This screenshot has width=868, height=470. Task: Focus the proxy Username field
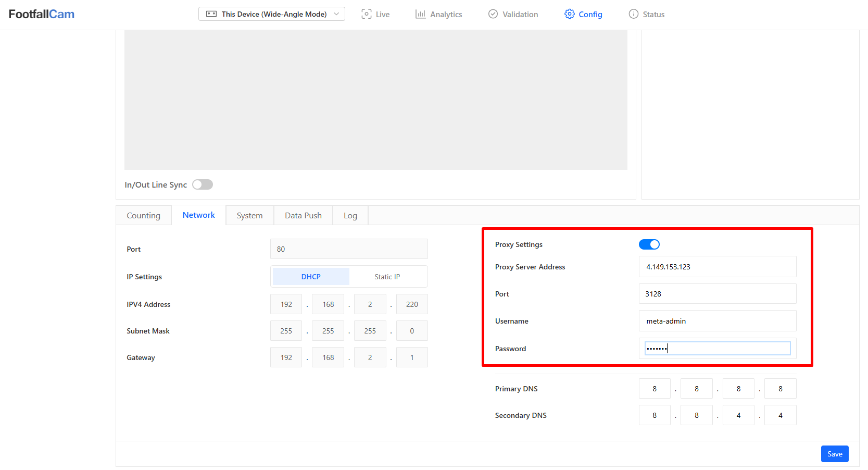pyautogui.click(x=717, y=321)
